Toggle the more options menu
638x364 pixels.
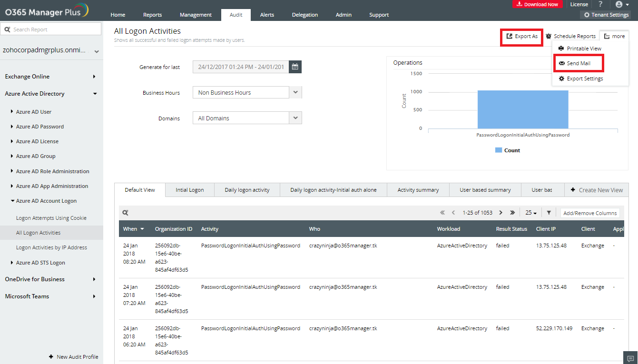tap(615, 36)
